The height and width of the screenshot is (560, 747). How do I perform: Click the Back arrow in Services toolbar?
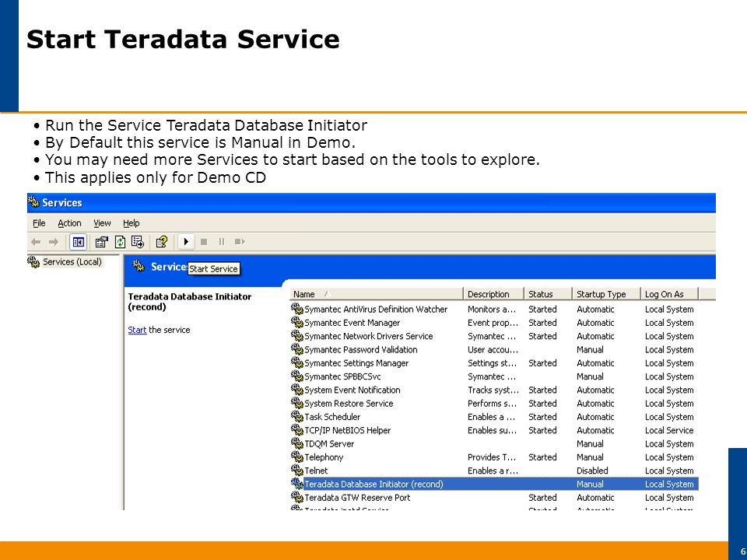36,242
